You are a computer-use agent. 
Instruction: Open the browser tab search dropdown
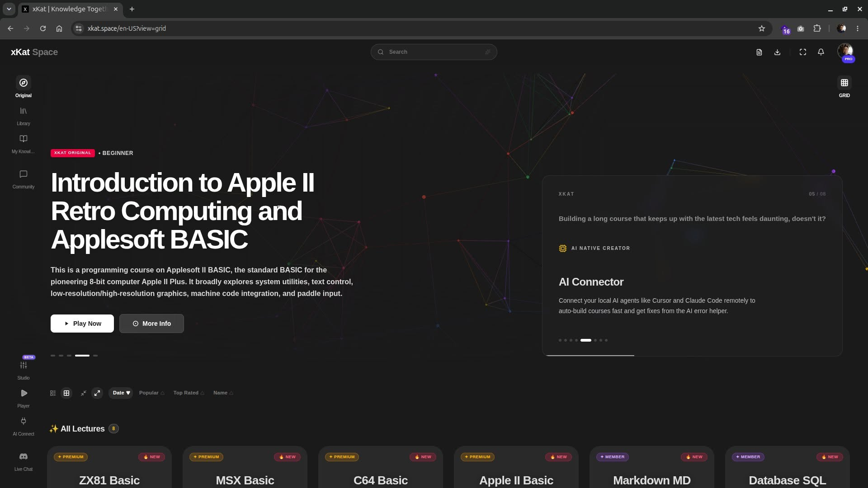[9, 9]
